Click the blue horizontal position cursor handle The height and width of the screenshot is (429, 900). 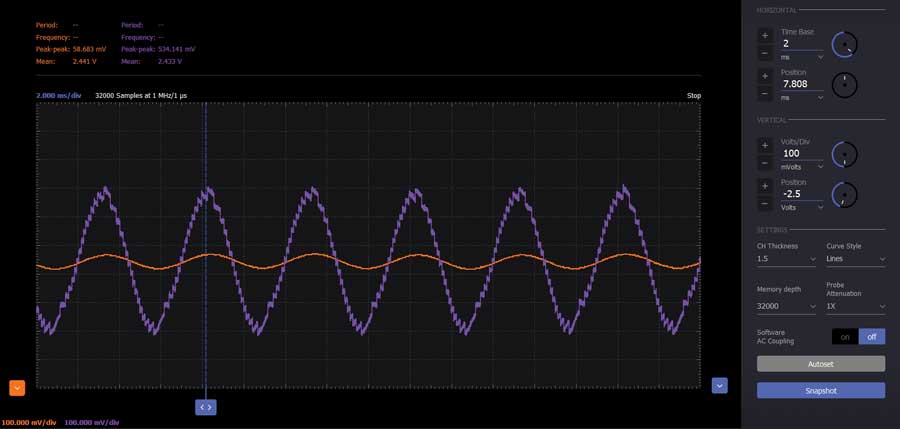click(x=205, y=407)
